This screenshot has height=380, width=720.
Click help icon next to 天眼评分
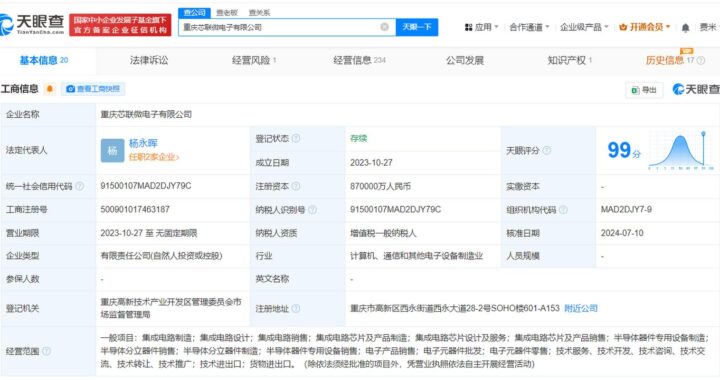(546, 151)
